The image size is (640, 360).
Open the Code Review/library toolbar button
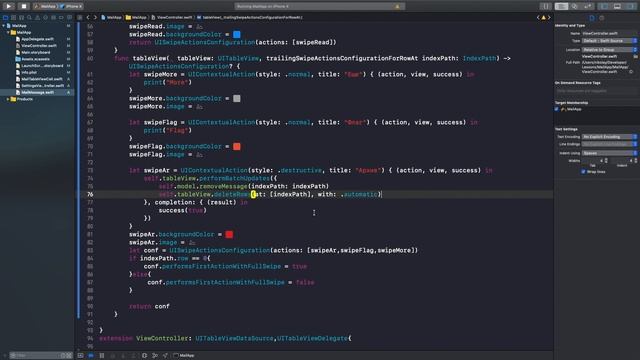(546, 7)
